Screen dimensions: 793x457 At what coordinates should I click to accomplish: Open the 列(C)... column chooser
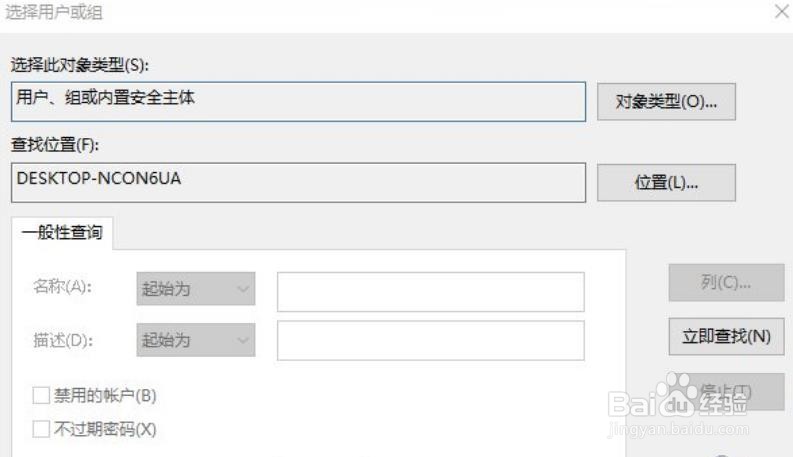click(x=726, y=283)
